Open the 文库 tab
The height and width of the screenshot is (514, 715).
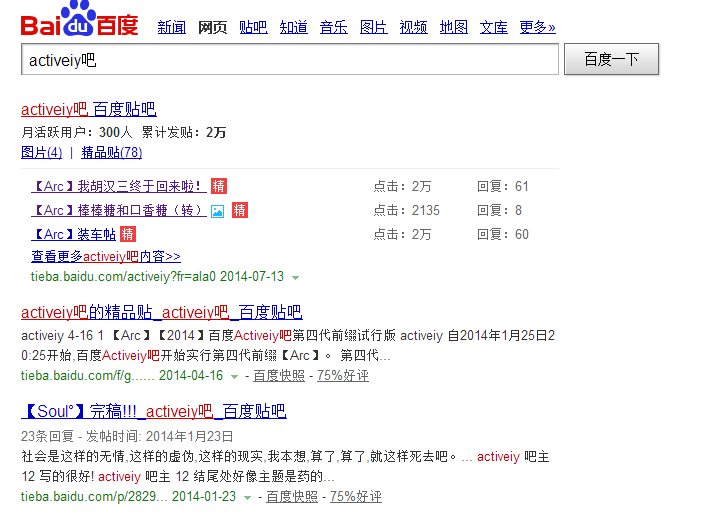click(x=494, y=27)
